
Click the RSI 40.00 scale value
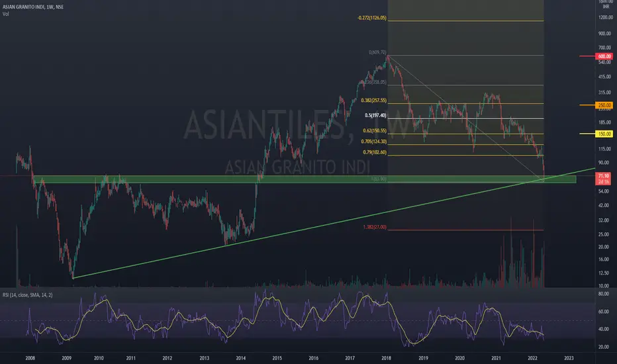pyautogui.click(x=604, y=330)
